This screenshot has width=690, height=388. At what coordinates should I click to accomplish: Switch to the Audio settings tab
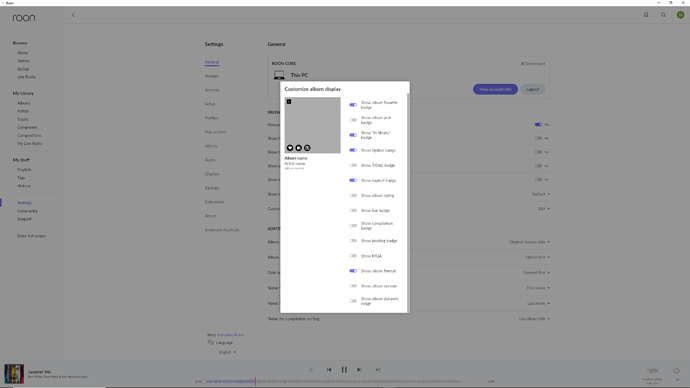point(210,160)
